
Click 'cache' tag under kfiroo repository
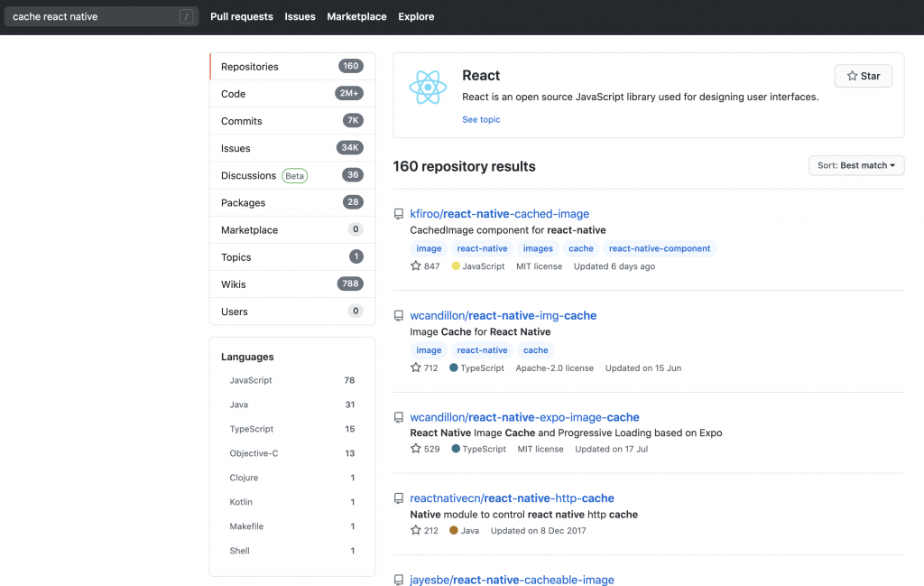pos(581,248)
